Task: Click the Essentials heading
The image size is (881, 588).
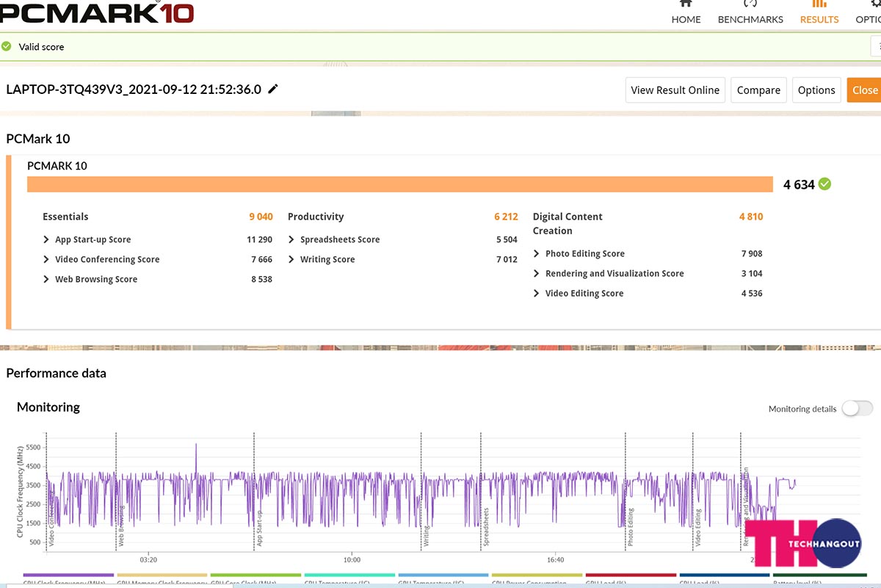Action: point(65,217)
